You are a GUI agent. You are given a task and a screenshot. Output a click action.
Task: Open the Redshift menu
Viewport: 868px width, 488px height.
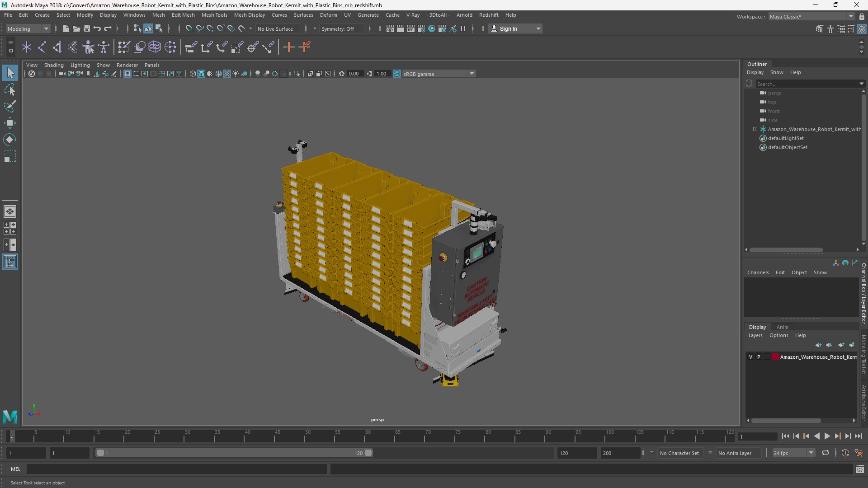[489, 15]
